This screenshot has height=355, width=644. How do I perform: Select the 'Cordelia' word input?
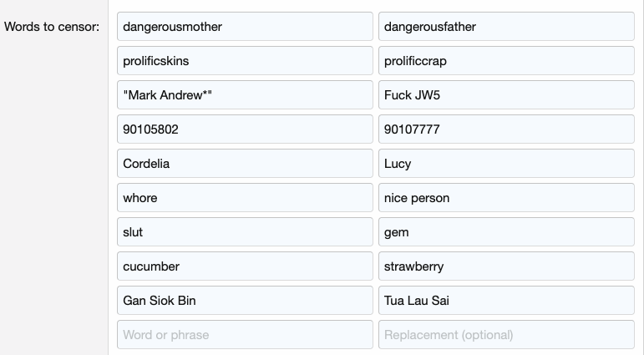(x=245, y=164)
